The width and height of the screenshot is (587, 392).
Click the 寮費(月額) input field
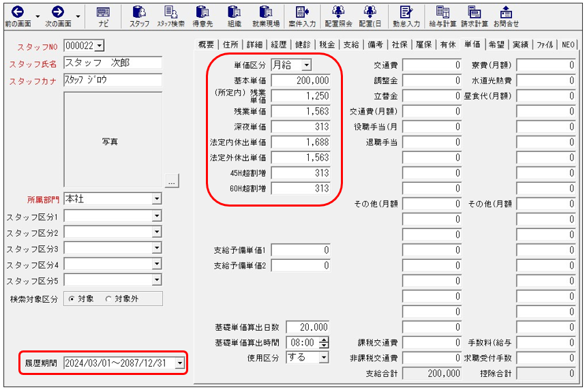pos(546,65)
